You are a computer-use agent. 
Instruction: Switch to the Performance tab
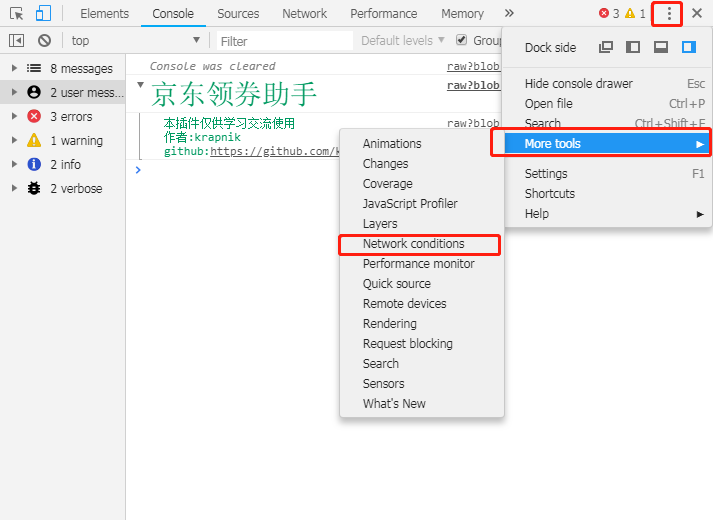coord(384,14)
